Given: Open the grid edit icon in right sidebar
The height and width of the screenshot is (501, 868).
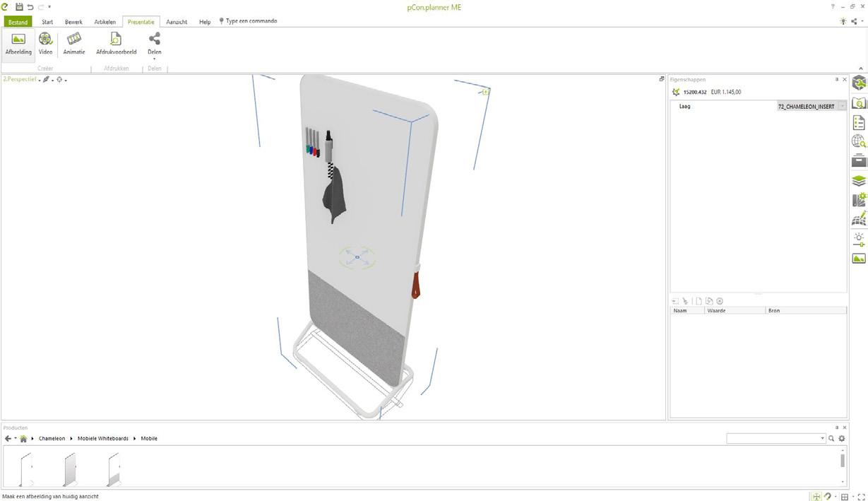Looking at the screenshot, I should pyautogui.click(x=859, y=220).
